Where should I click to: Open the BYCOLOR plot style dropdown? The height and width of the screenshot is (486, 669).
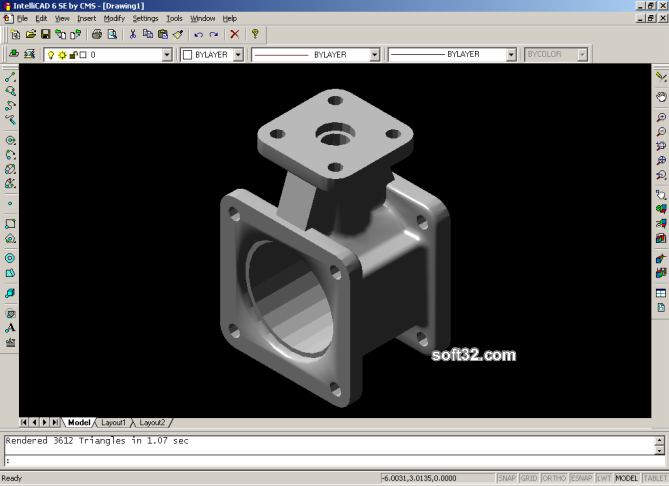pos(582,55)
